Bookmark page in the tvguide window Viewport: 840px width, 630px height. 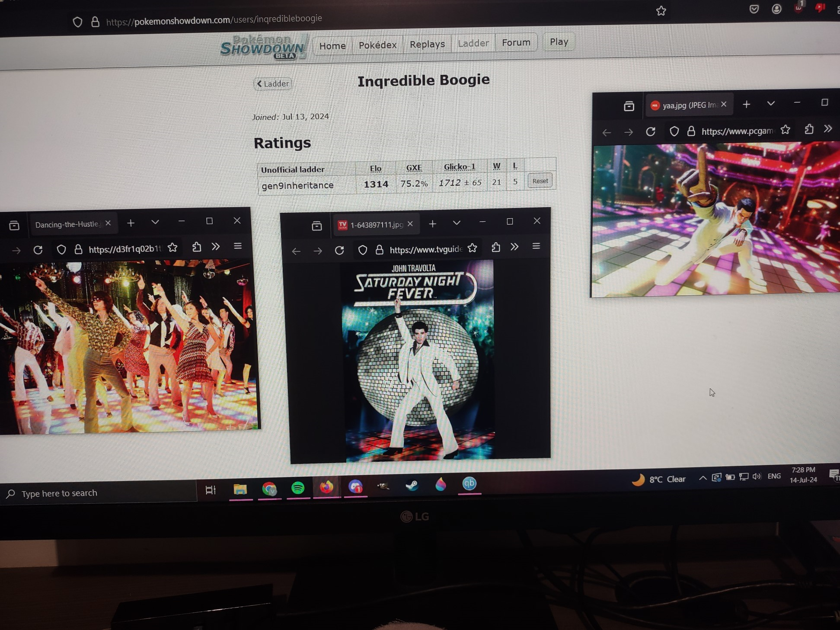tap(473, 248)
